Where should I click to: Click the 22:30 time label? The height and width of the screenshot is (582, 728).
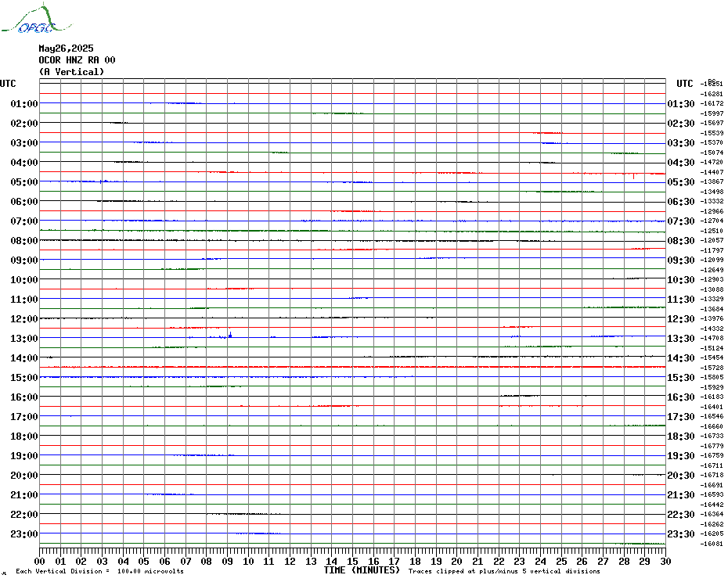681,514
